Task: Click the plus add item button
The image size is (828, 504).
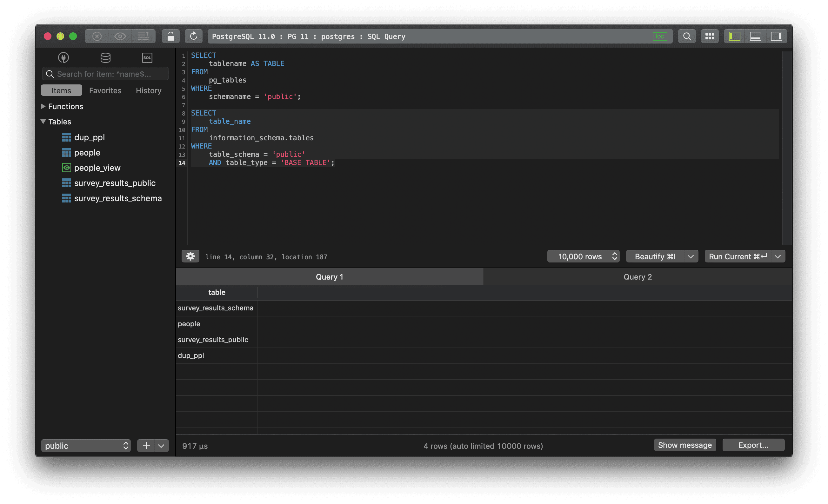Action: [146, 446]
